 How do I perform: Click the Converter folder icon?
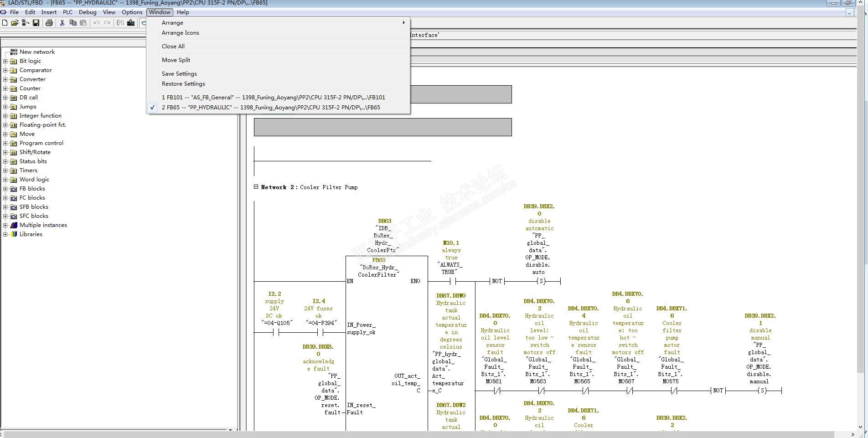pos(14,79)
